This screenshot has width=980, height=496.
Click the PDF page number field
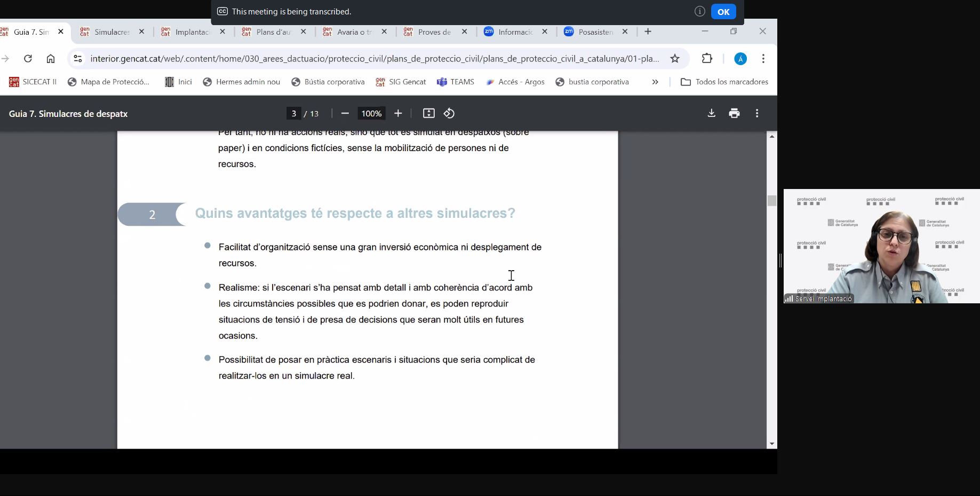click(x=293, y=113)
